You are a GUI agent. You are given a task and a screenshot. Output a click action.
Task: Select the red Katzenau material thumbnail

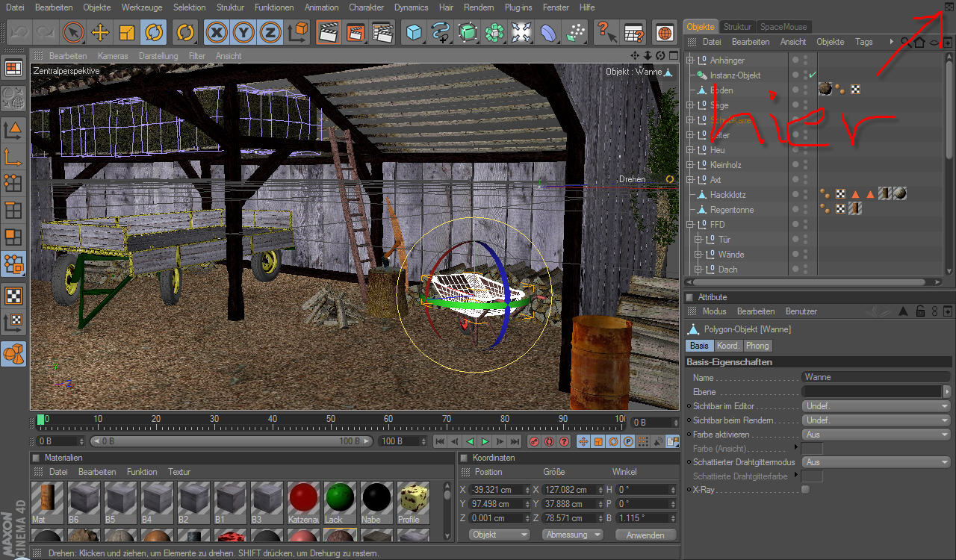pyautogui.click(x=303, y=502)
